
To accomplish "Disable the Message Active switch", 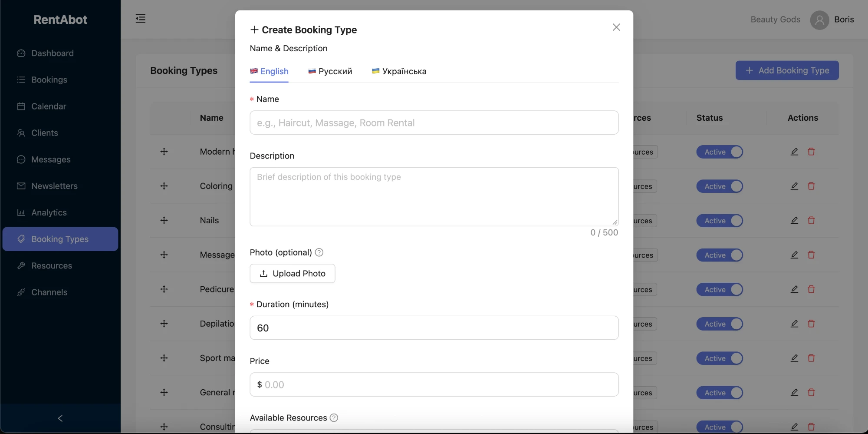I will coord(720,255).
